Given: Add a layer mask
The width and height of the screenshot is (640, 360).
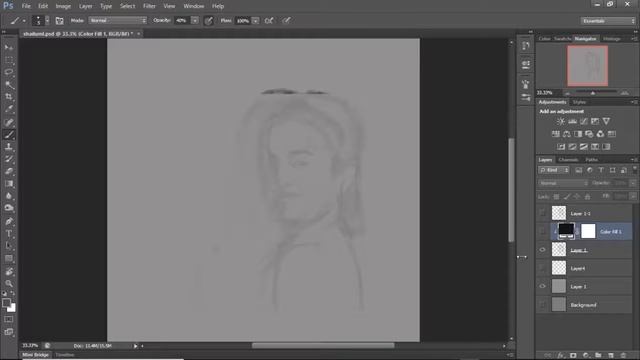Looking at the screenshot, I should click(573, 356).
